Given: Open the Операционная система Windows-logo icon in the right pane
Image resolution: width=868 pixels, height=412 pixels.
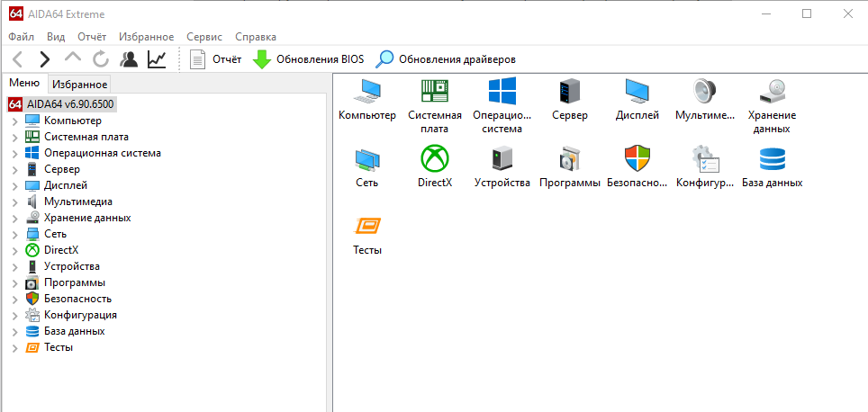Looking at the screenshot, I should 502,91.
